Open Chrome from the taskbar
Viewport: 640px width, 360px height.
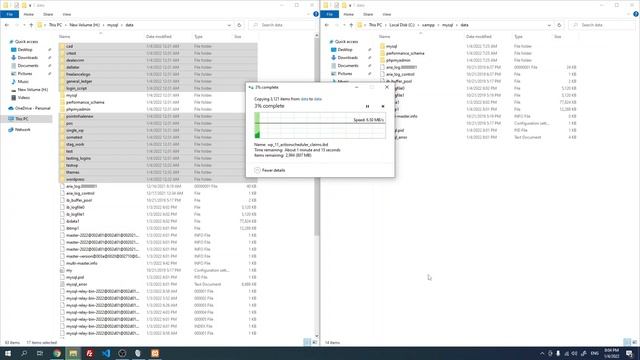point(57,353)
